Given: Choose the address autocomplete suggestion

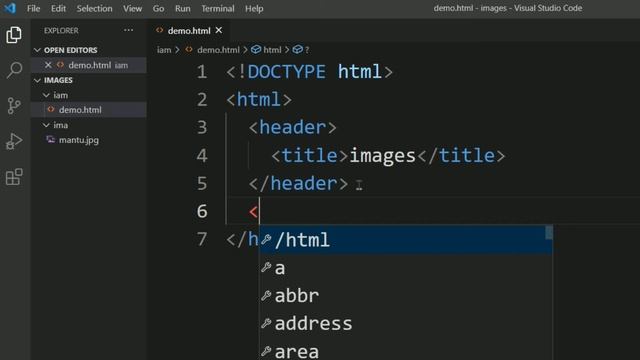Looking at the screenshot, I should (x=406, y=323).
